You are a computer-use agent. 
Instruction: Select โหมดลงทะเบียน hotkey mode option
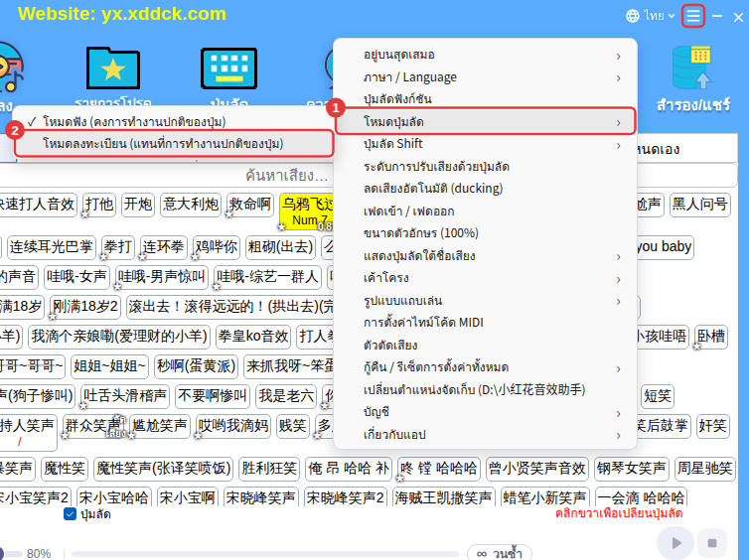[174, 144]
